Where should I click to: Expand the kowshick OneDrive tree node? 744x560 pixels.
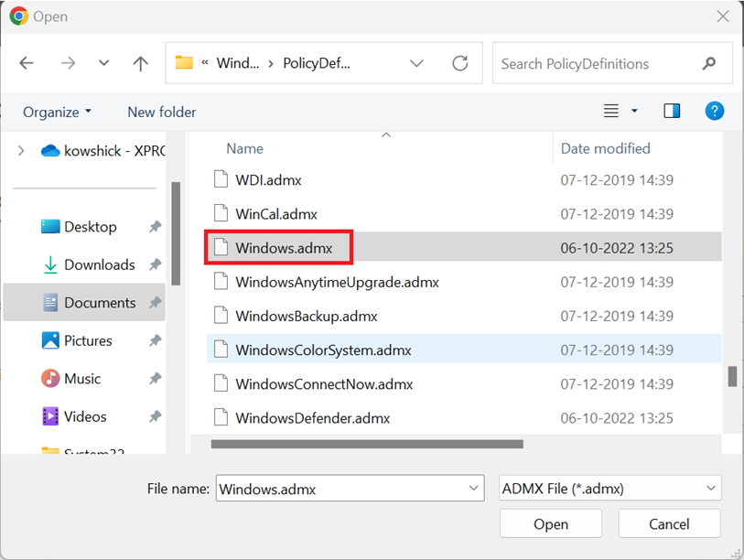(x=21, y=151)
